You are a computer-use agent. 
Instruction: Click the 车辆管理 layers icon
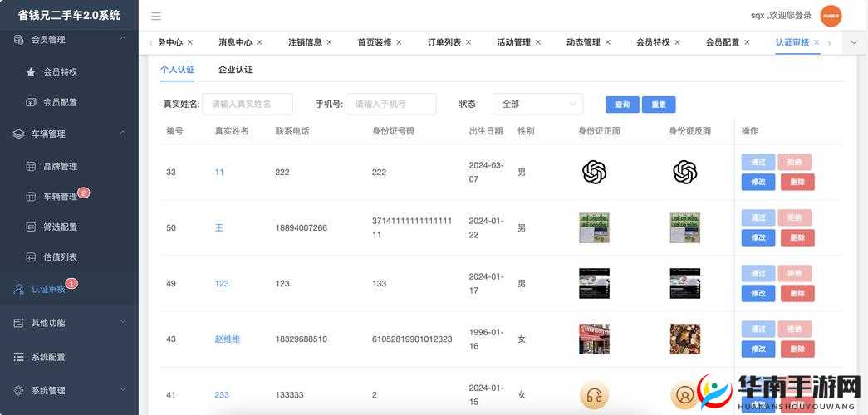pyautogui.click(x=19, y=134)
